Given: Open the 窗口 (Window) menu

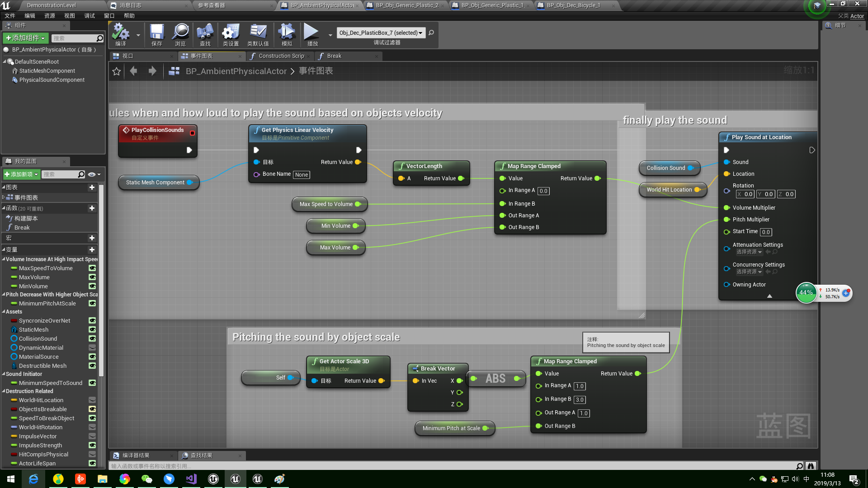Looking at the screenshot, I should point(109,16).
